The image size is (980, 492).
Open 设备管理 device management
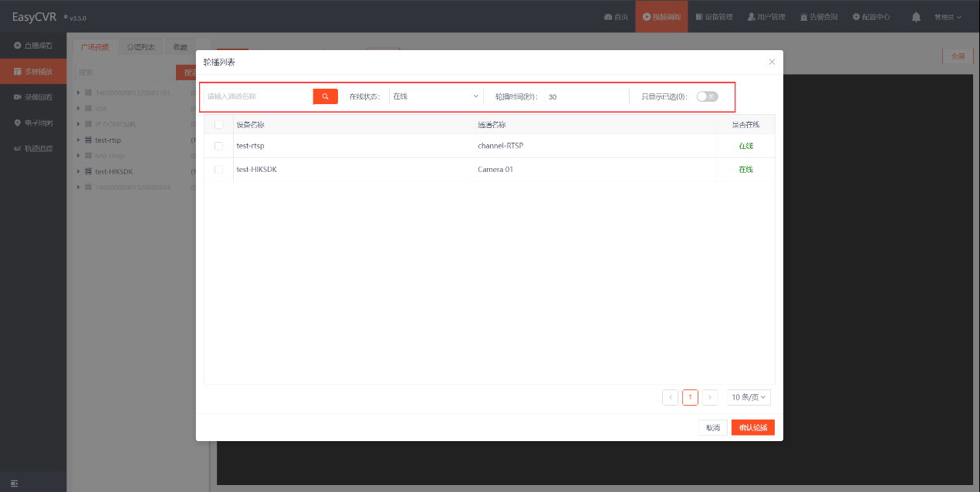pos(714,16)
